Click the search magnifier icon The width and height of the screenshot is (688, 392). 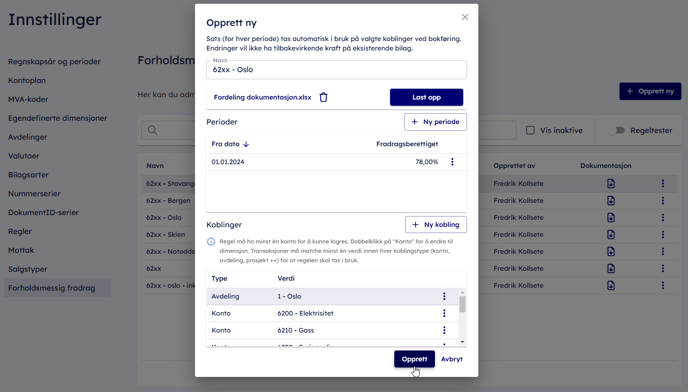coord(152,130)
